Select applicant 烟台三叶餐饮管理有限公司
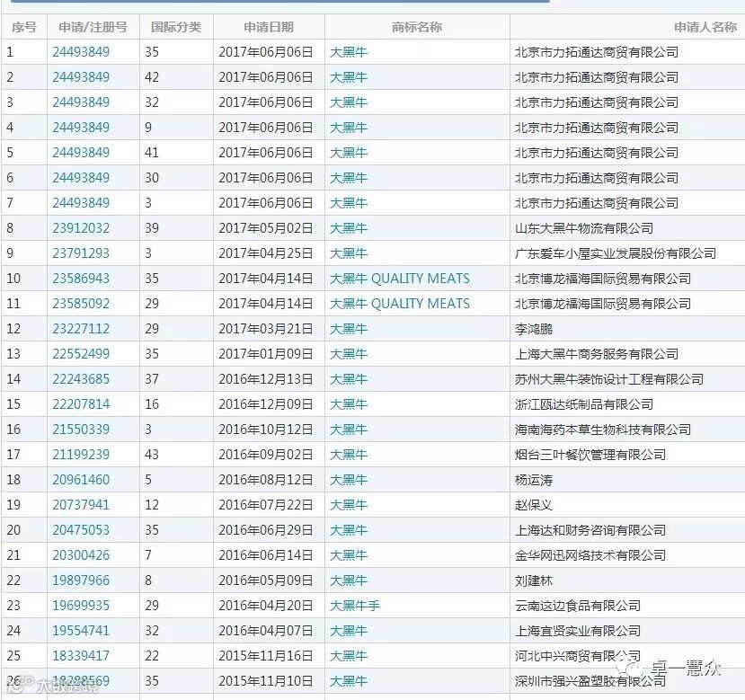The height and width of the screenshot is (700, 745). [590, 455]
